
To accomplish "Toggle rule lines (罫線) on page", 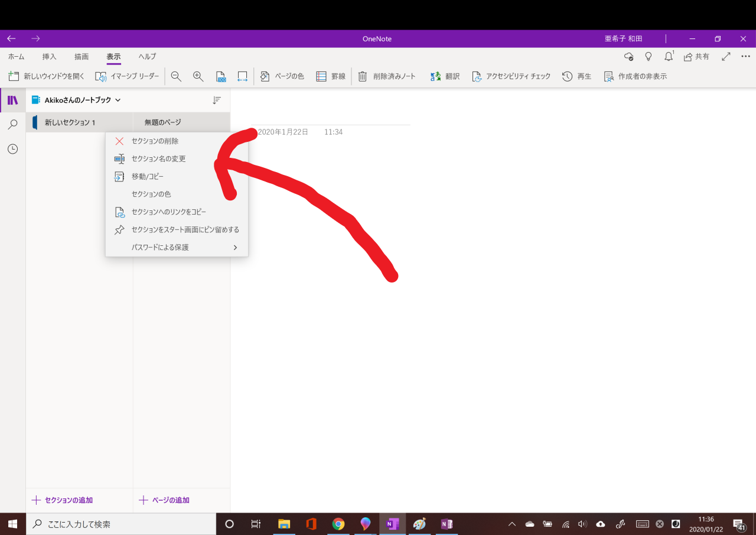I will 331,76.
